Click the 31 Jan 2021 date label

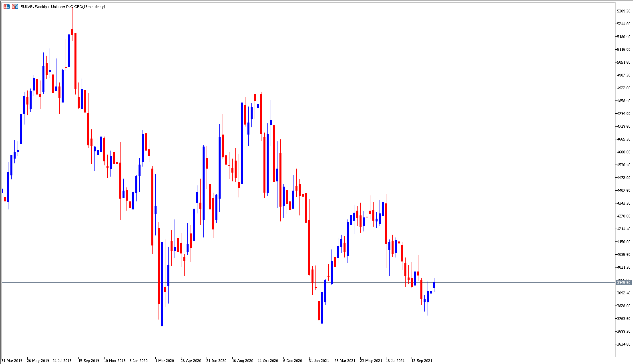[x=319, y=360]
